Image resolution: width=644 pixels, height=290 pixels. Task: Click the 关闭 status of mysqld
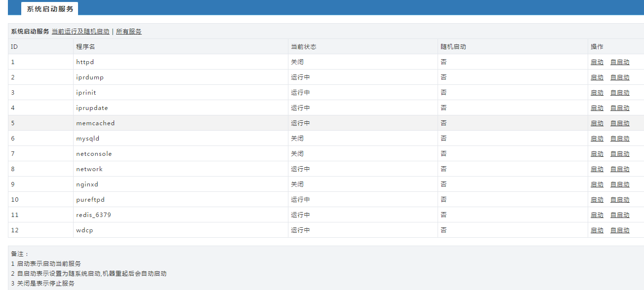pyautogui.click(x=297, y=139)
